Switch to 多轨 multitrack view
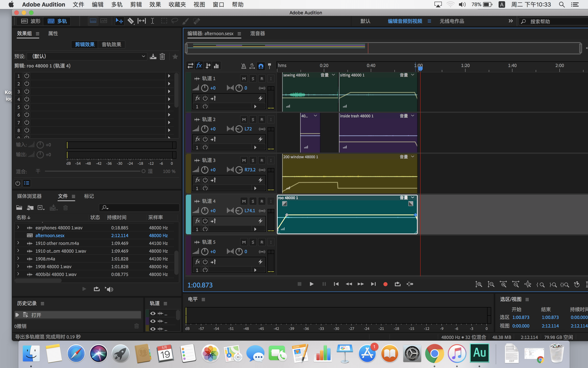 (57, 21)
